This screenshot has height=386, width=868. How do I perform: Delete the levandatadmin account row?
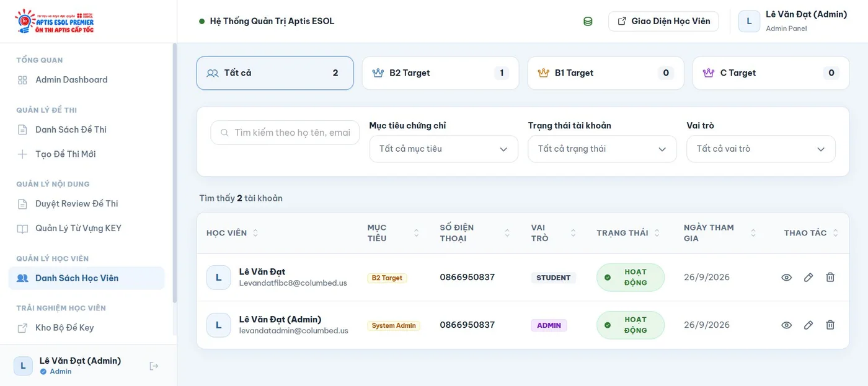pyautogui.click(x=830, y=325)
